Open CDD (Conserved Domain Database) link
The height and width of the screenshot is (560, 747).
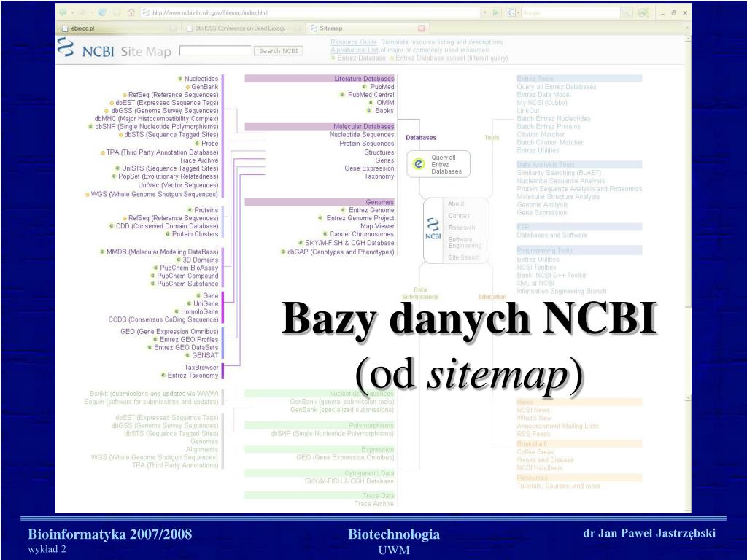coord(167,226)
